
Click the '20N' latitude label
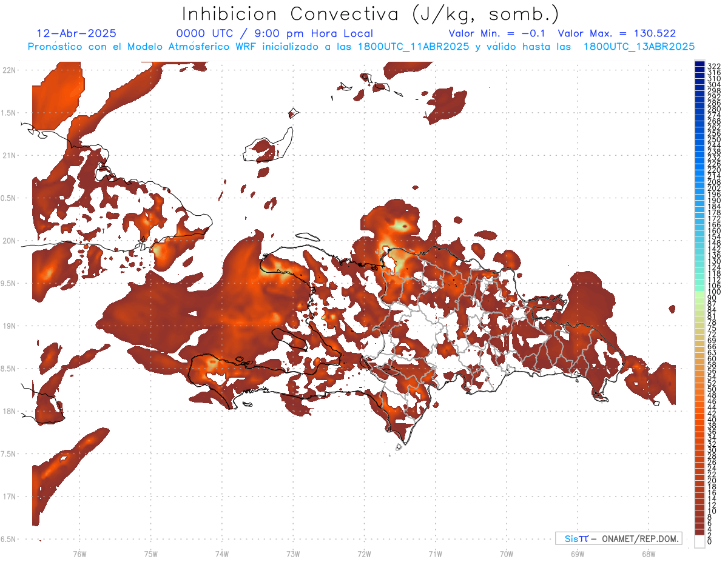pyautogui.click(x=8, y=241)
